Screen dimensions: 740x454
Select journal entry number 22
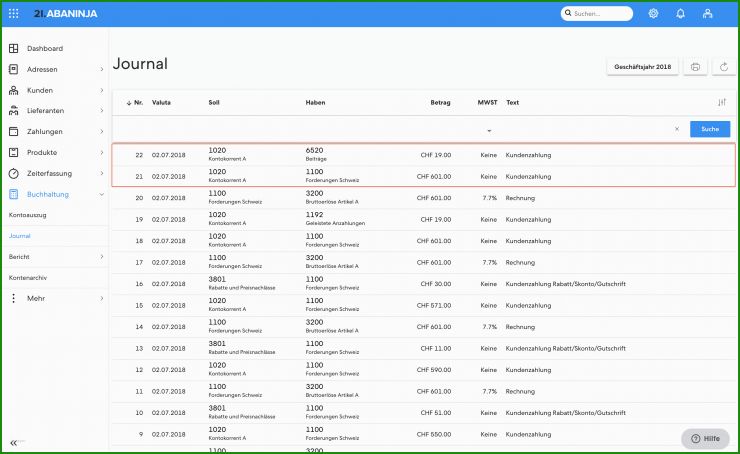(423, 155)
